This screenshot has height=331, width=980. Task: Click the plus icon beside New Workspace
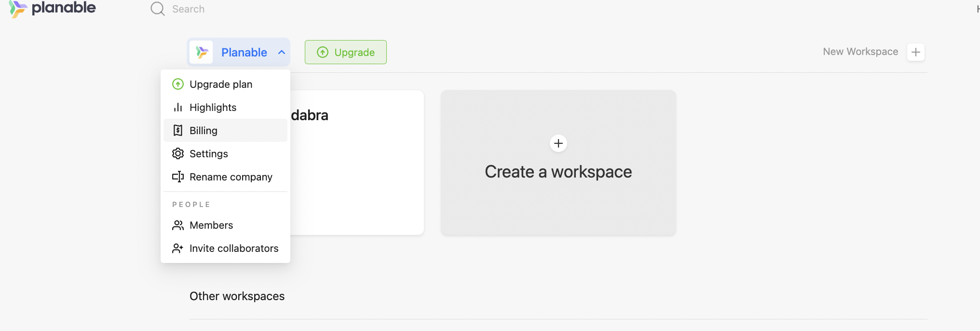(x=915, y=52)
